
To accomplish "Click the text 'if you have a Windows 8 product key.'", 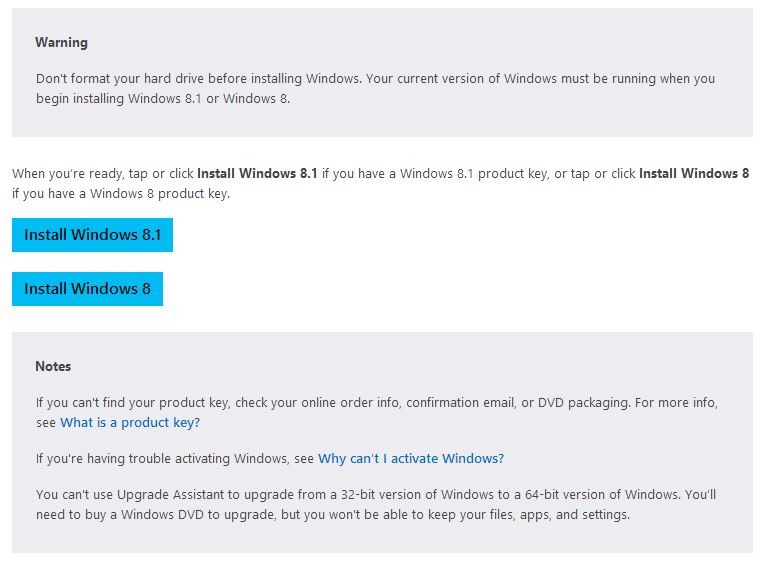I will 121,194.
